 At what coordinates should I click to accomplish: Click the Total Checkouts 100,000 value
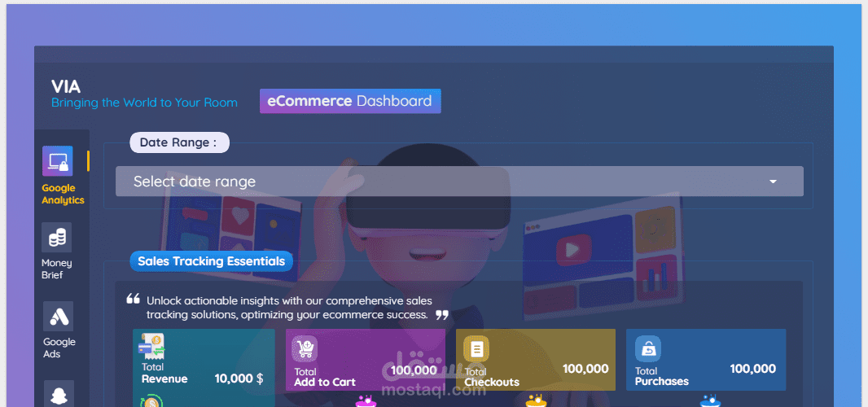585,369
